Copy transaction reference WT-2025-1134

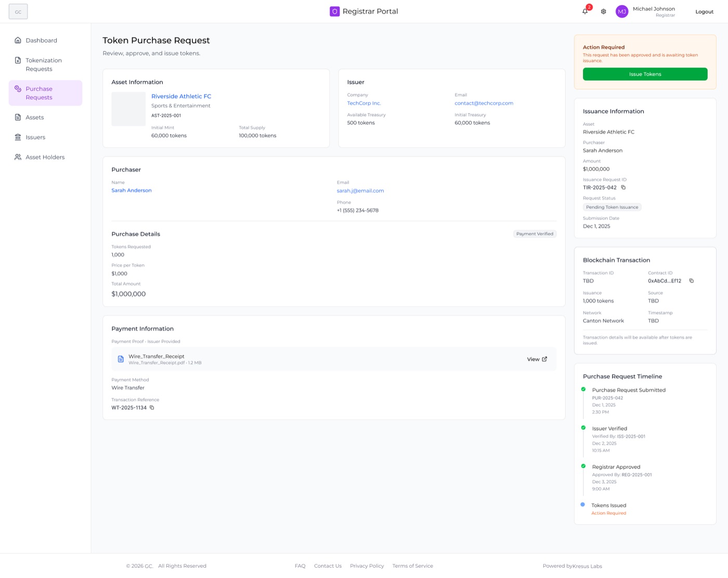click(x=152, y=408)
